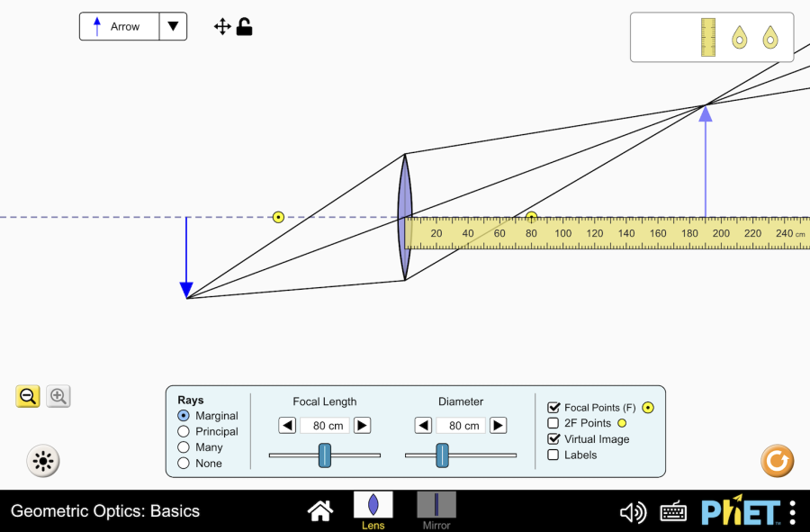Go to the home screen icon
This screenshot has width=810, height=532.
click(319, 511)
